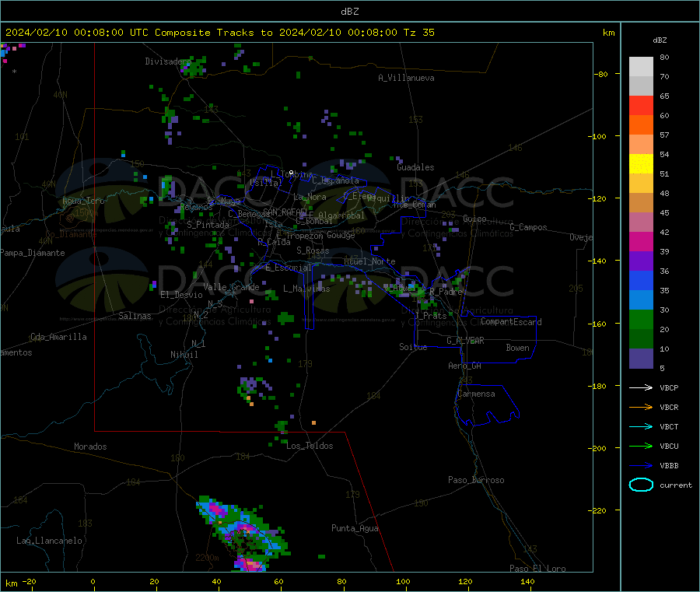Click the blue VBBB arrow legend icon
Image resolution: width=700 pixels, height=592 pixels.
(641, 465)
